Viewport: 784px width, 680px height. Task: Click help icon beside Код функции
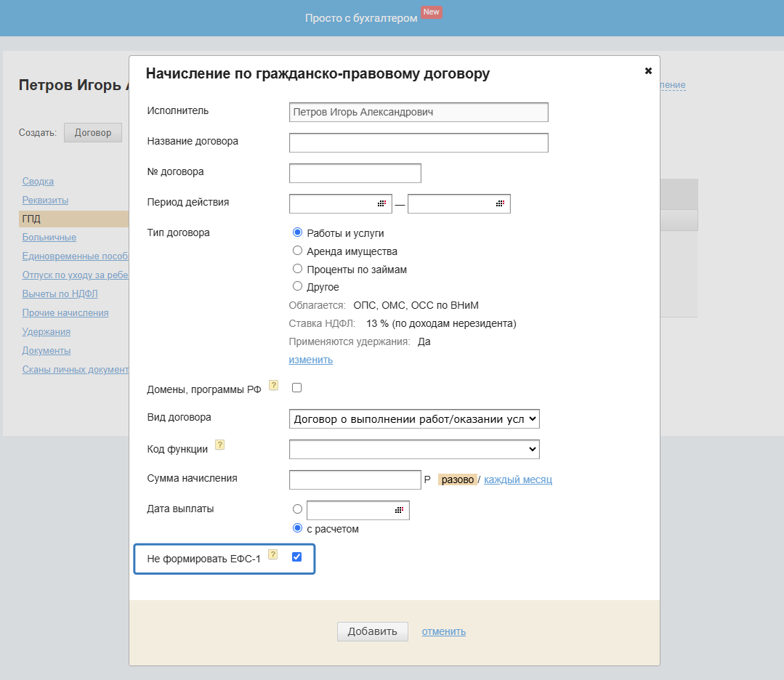pos(219,445)
